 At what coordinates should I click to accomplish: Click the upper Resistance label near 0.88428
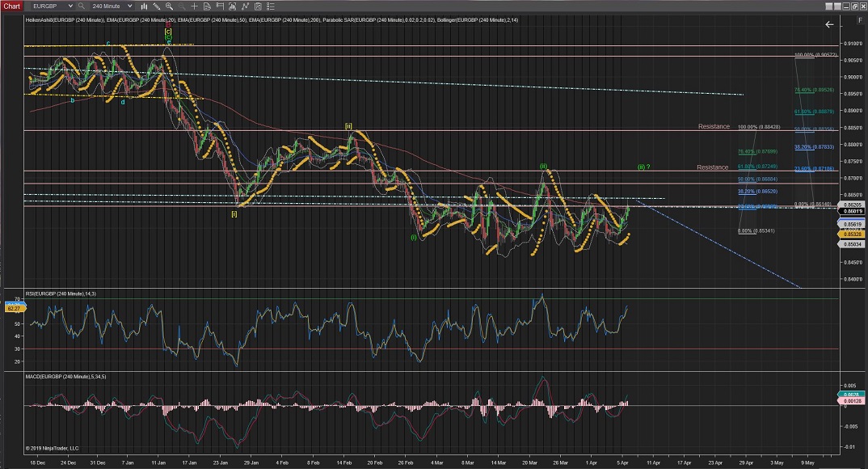714,126
